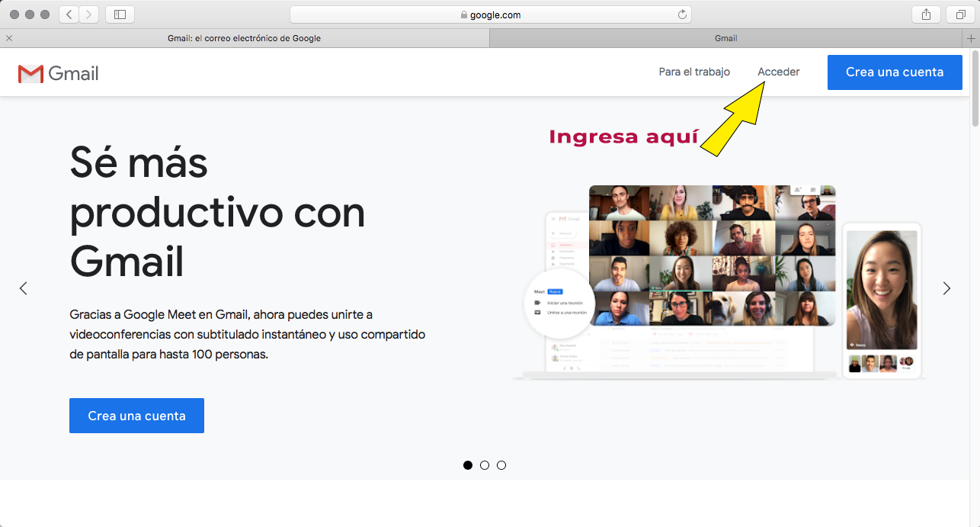Viewport: 980px width, 527px height.
Task: Switch to the 'Gmail: el correo electrónico de Google' tab
Action: [x=245, y=38]
